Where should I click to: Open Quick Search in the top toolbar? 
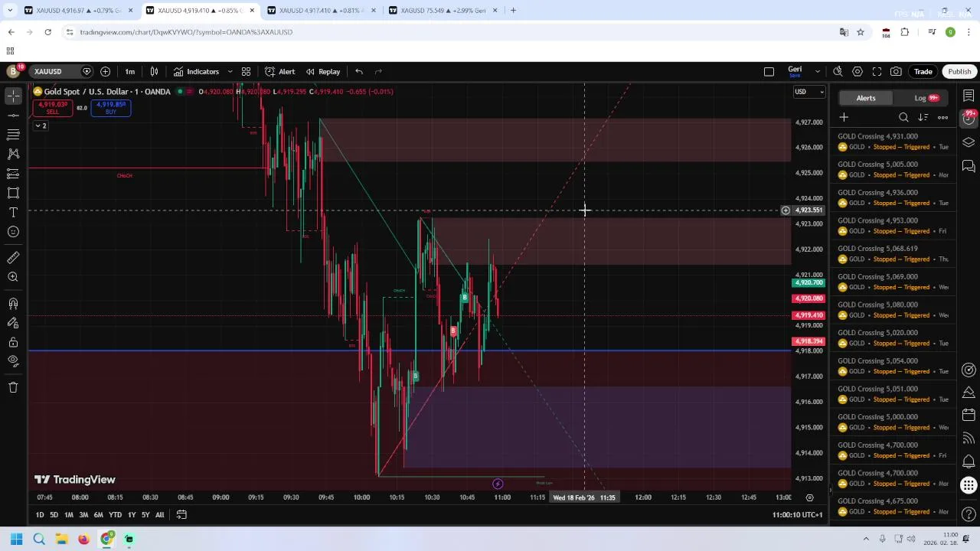pos(838,71)
